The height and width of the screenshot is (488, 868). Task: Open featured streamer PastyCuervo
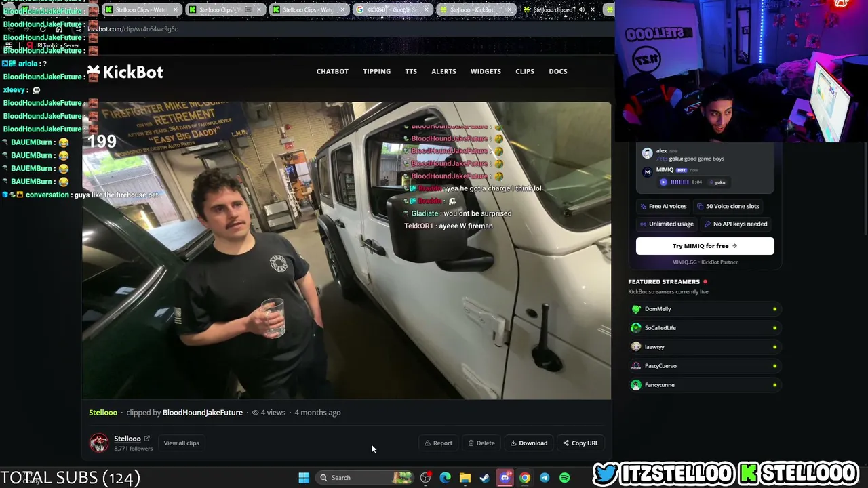(704, 366)
